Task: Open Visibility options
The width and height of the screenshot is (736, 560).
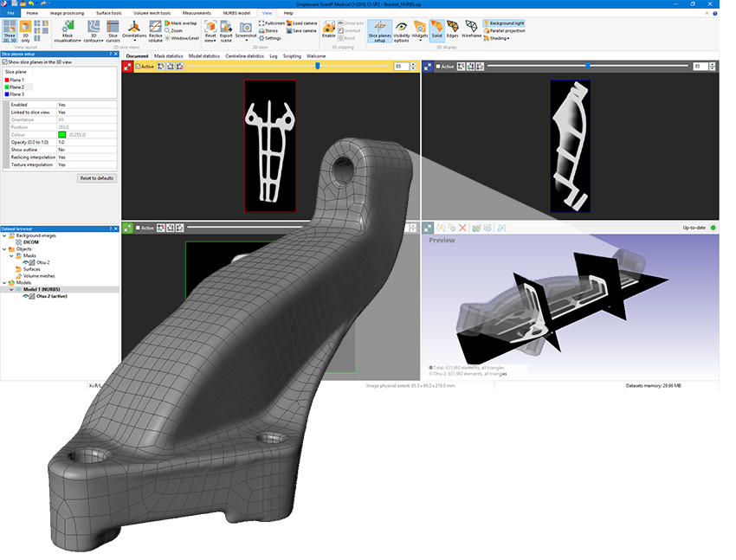Action: pos(402,31)
